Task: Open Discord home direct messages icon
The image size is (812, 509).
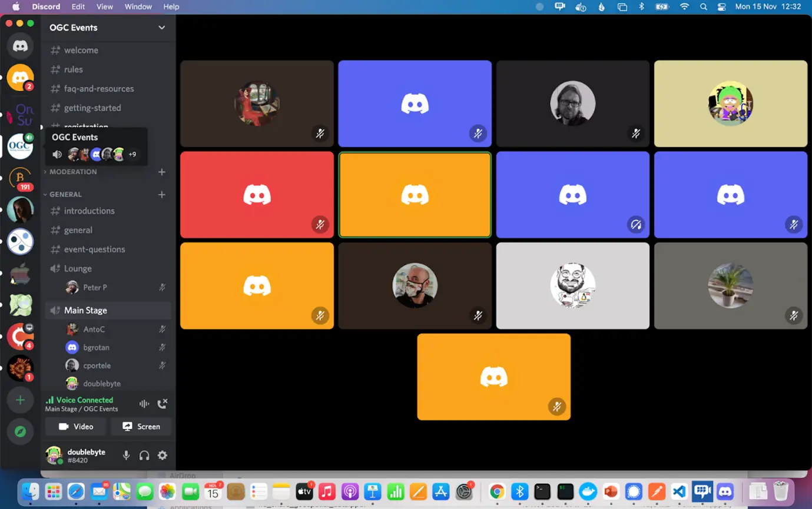Action: (20, 46)
